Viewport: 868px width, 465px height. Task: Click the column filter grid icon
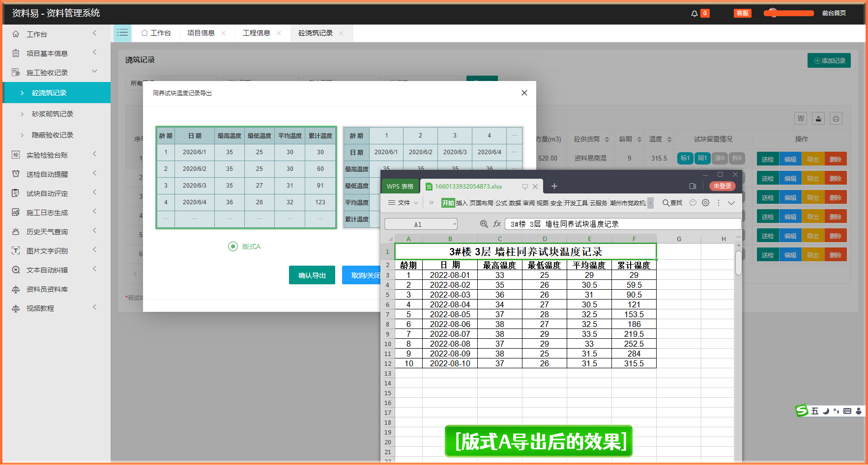(x=801, y=118)
